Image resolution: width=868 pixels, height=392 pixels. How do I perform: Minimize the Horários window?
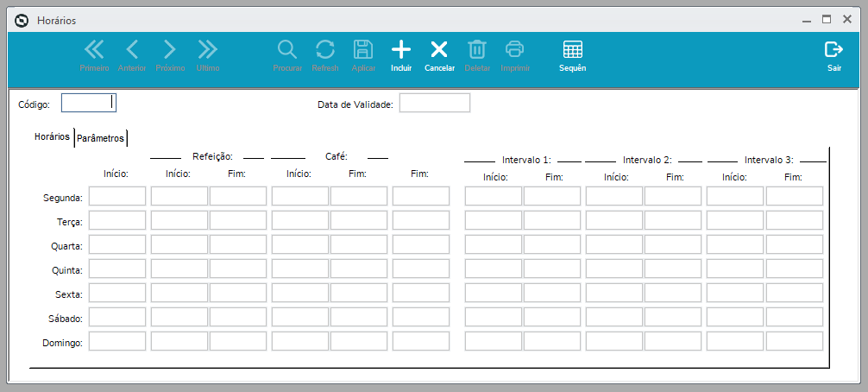(807, 20)
